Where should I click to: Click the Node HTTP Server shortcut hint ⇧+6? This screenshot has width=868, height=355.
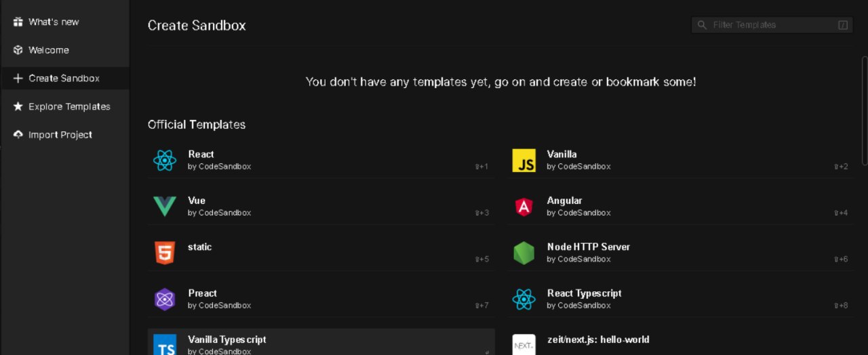coord(841,259)
